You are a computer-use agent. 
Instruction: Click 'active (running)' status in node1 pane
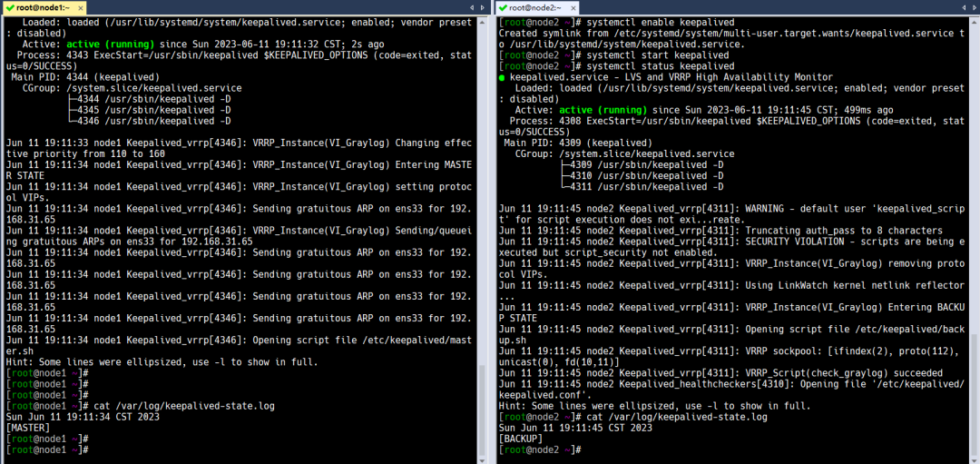click(x=110, y=44)
